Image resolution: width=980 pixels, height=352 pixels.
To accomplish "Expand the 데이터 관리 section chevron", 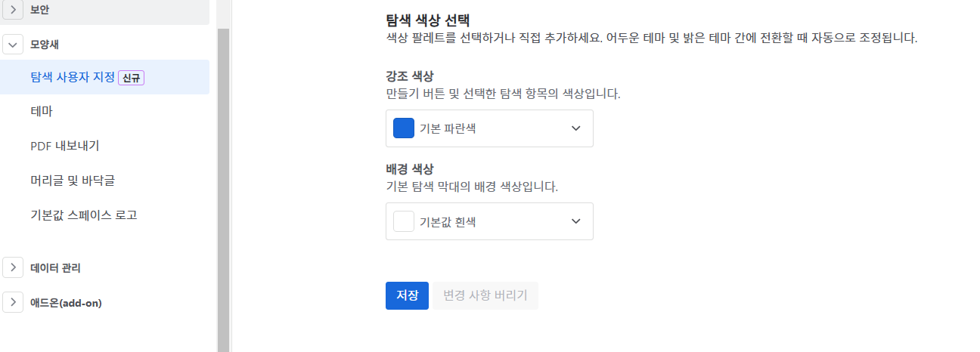I will click(13, 267).
